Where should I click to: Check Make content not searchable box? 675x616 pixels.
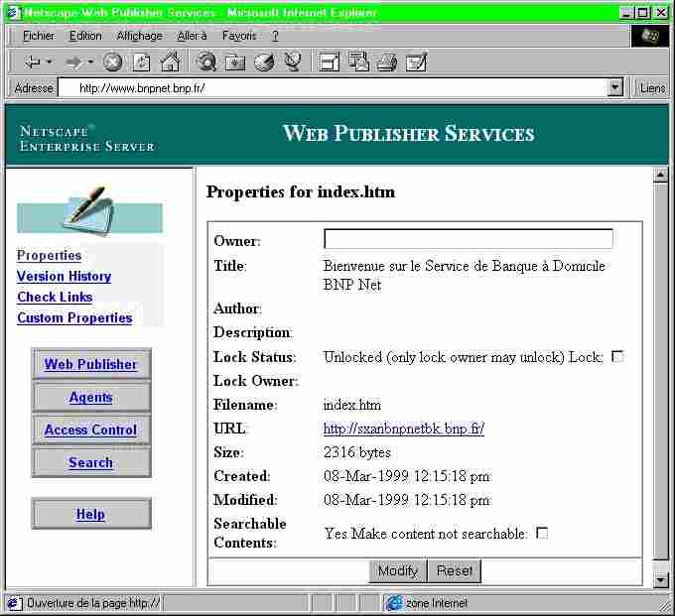[542, 533]
